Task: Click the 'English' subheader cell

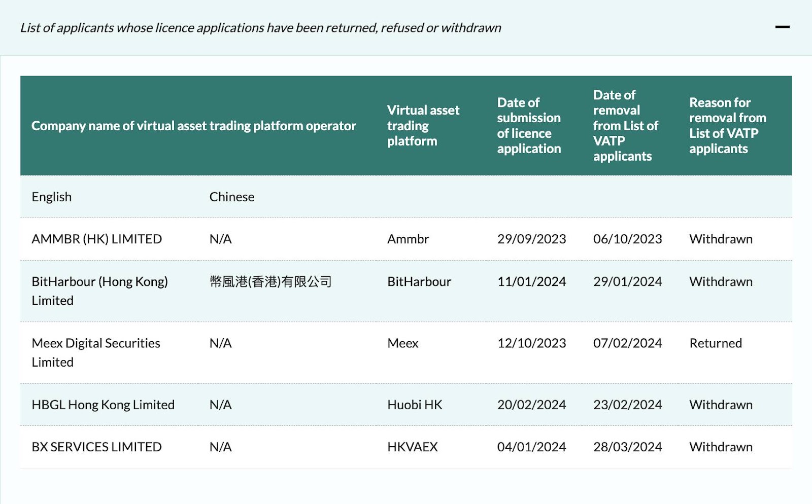Action: 51,197
